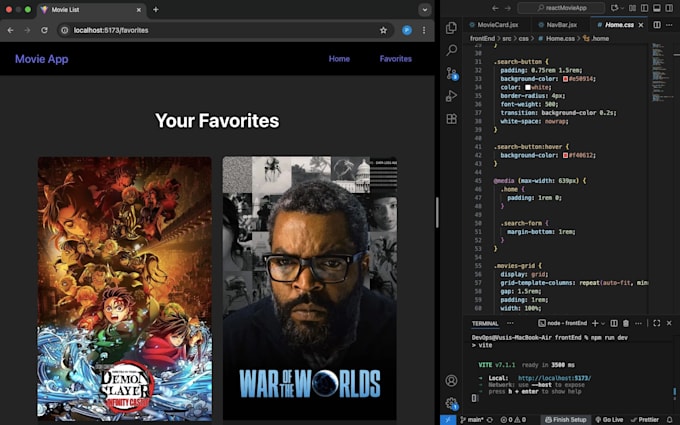This screenshot has width=680, height=425.
Task: Reload the browser page
Action: click(x=44, y=30)
